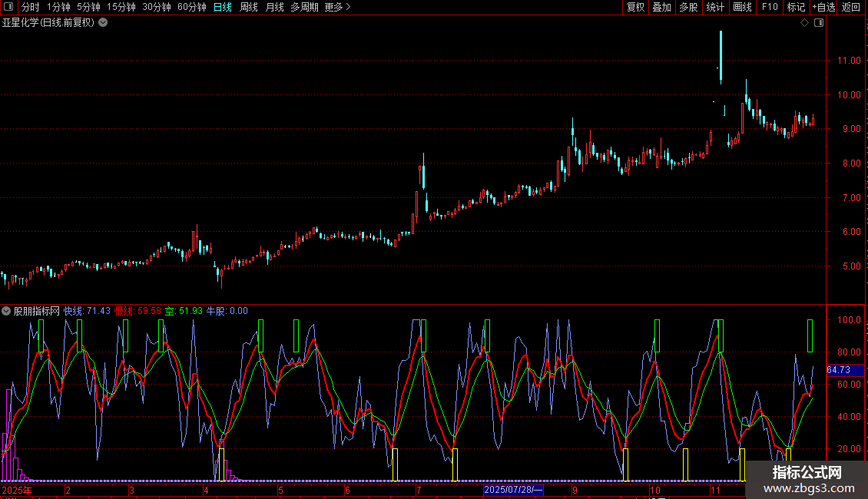Screen dimensions: 868x499
Task: Select the 60分钟 period tab
Action: (191, 7)
